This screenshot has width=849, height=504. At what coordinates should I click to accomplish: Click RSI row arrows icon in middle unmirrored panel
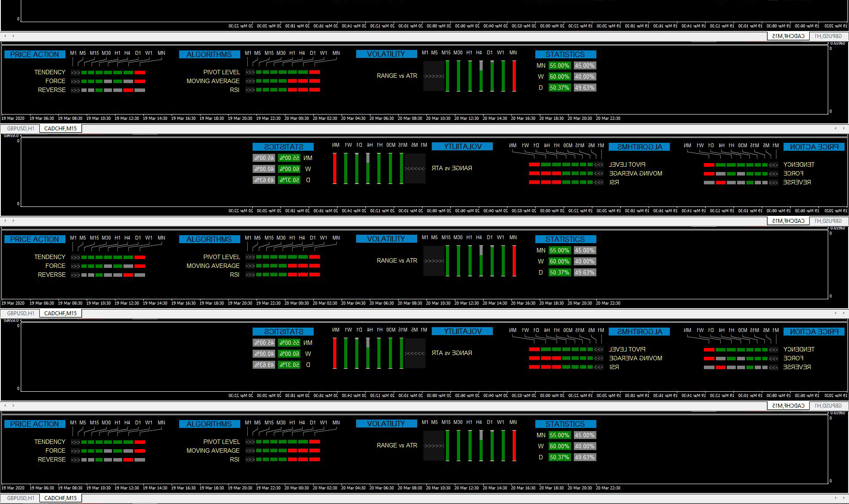pos(250,275)
